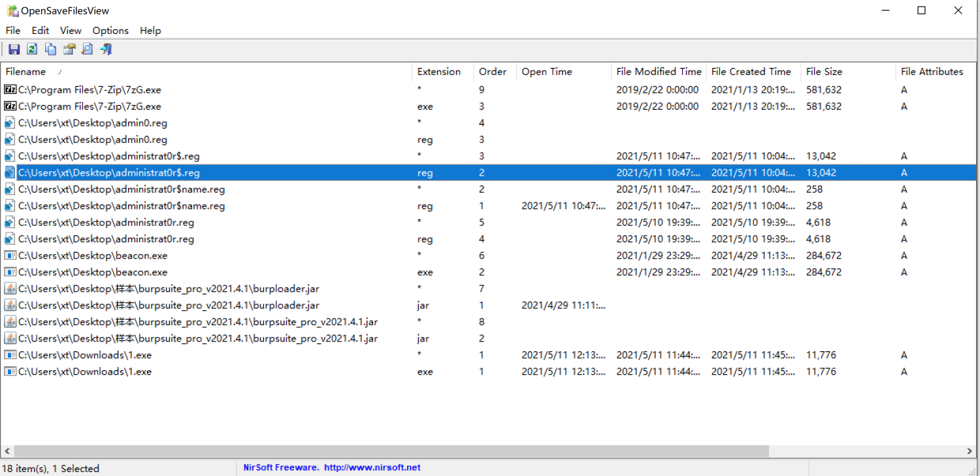Sort by the File Attributes column header

click(x=936, y=72)
